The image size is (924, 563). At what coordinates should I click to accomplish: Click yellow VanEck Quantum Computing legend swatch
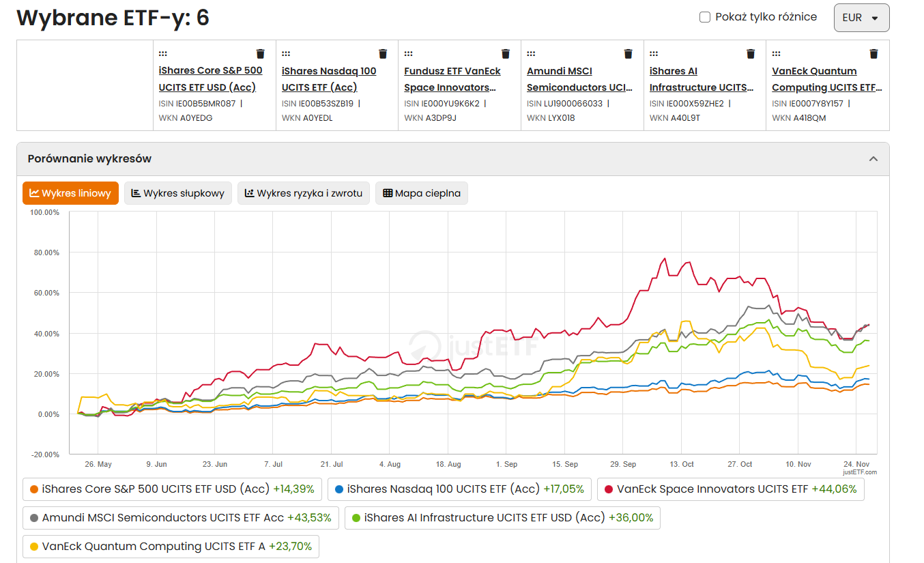[33, 547]
